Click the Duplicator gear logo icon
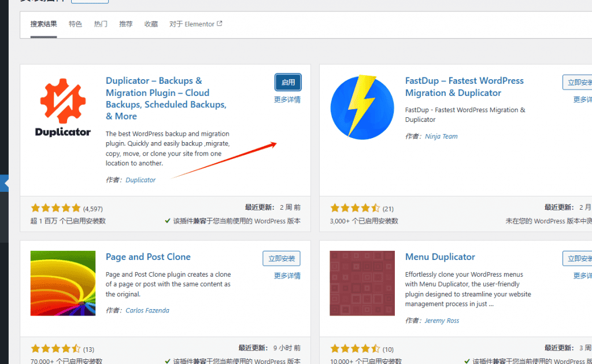The width and height of the screenshot is (592, 364). click(x=62, y=101)
